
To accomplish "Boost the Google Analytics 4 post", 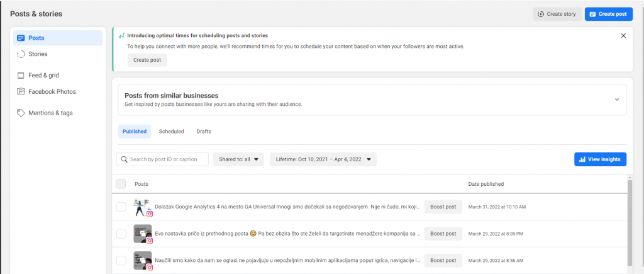I will (443, 207).
